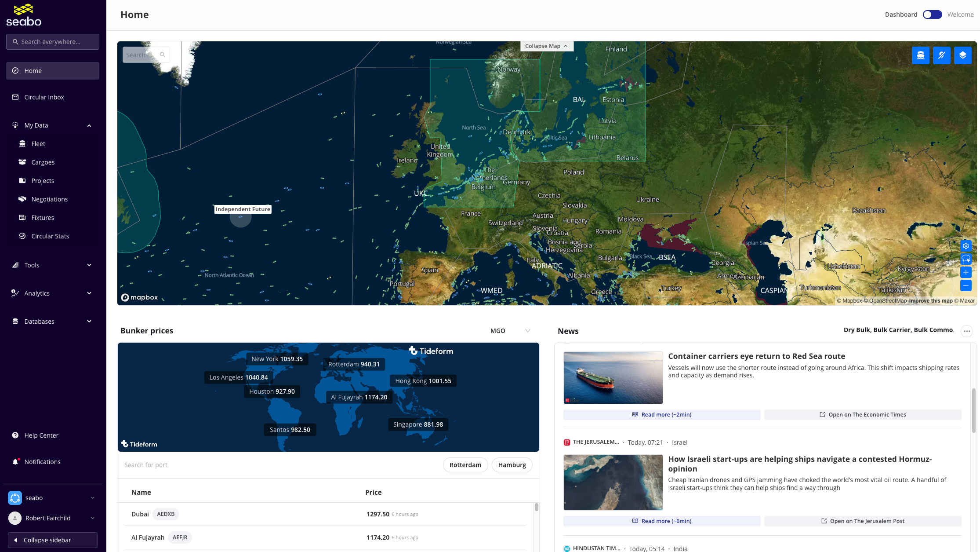Screen dimensions: 980x552
Task: Click the vessel filter map button
Action: coord(921,55)
